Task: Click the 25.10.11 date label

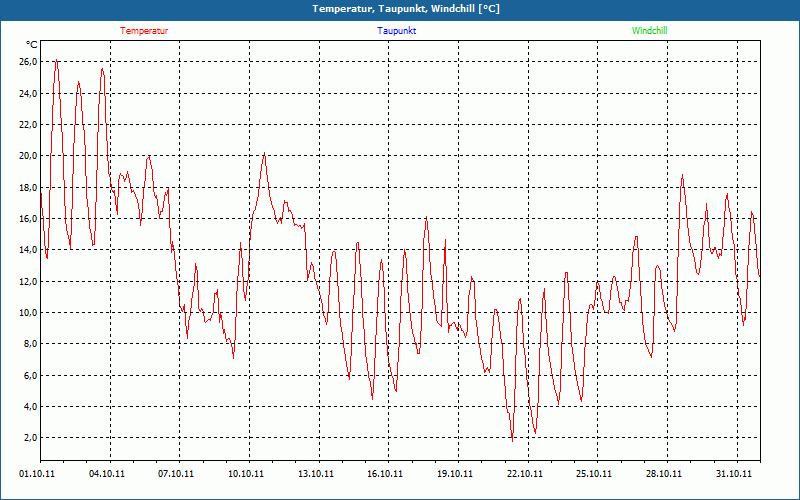Action: (x=594, y=473)
